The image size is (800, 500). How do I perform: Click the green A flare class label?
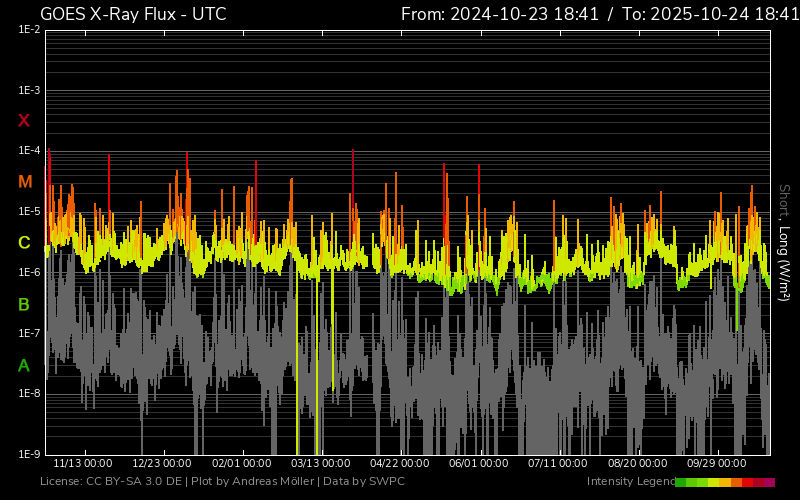coord(24,365)
